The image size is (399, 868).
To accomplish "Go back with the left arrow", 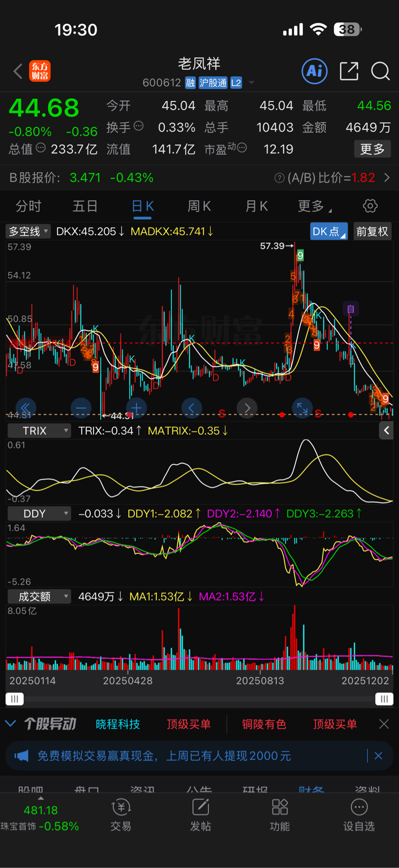I will [x=18, y=71].
